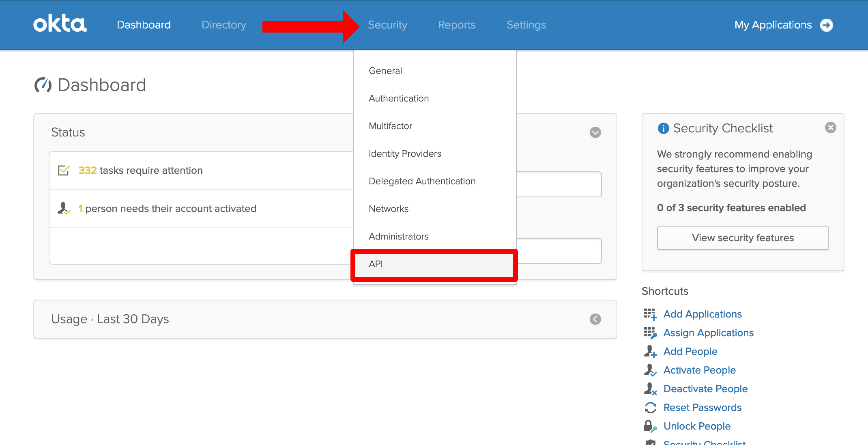
Task: Click the Unlock People padlock icon
Action: click(650, 426)
